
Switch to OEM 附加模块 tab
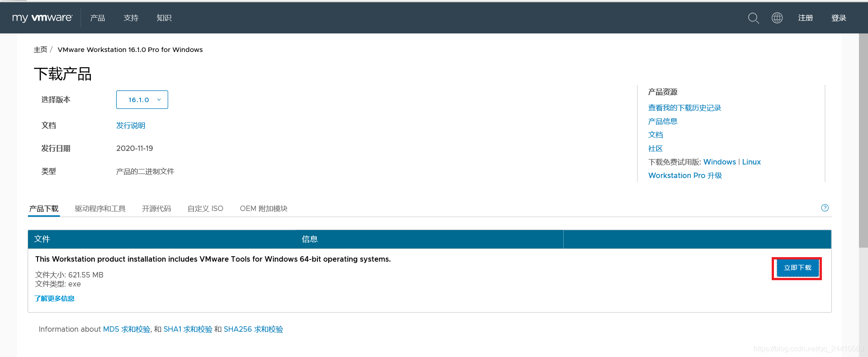264,209
